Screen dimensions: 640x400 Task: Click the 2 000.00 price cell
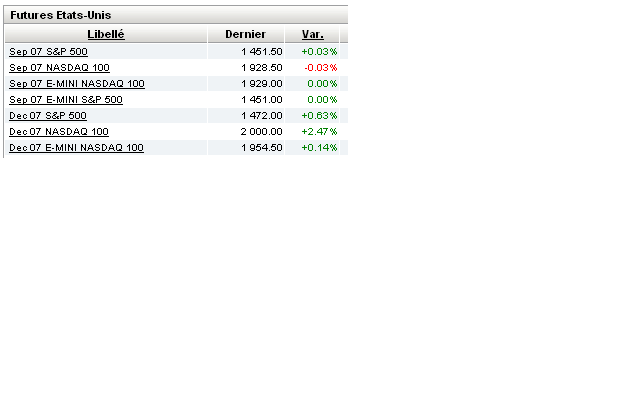261,131
